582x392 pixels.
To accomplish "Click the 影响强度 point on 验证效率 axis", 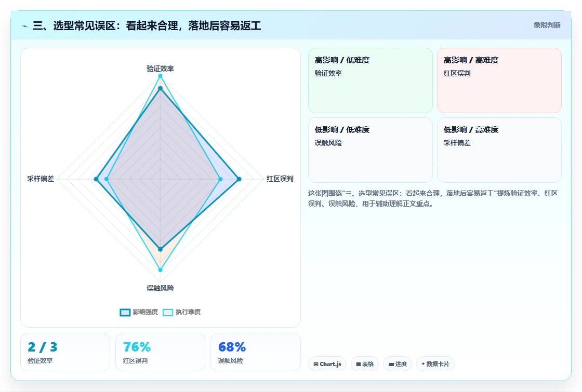I will tap(161, 88).
